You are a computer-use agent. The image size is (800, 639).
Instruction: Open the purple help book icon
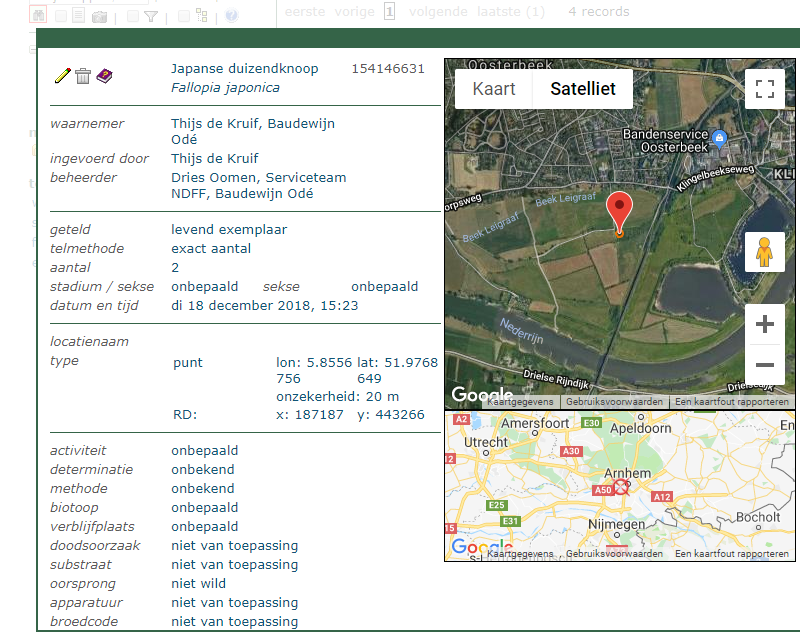point(104,76)
